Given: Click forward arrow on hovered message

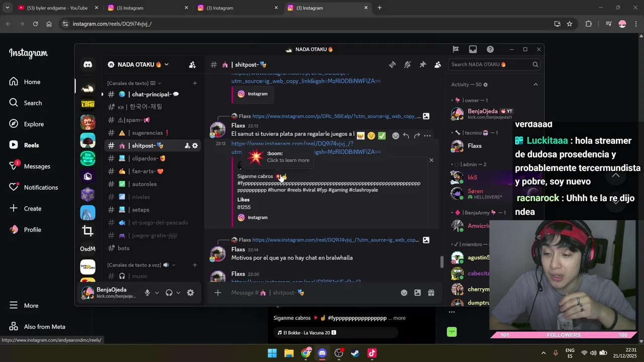Looking at the screenshot, I should (x=417, y=136).
